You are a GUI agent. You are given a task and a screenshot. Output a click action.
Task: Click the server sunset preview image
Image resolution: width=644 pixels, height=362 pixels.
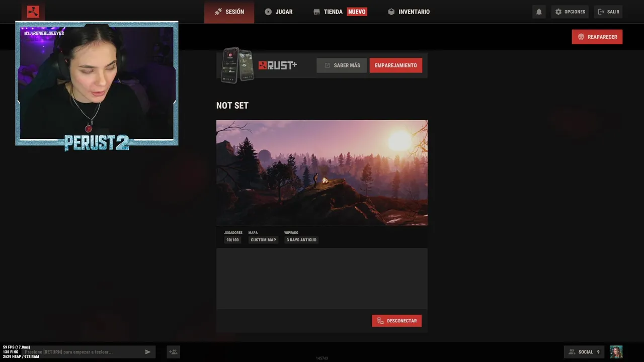pyautogui.click(x=322, y=172)
